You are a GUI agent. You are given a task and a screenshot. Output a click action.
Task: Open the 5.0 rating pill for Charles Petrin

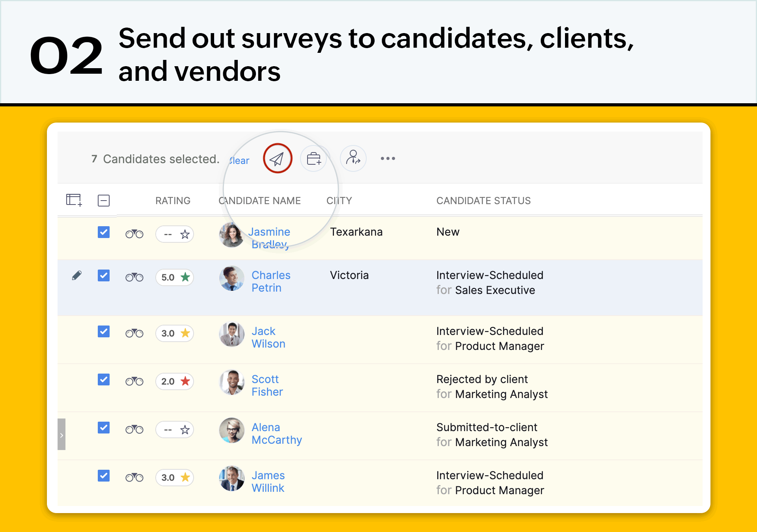(x=175, y=277)
